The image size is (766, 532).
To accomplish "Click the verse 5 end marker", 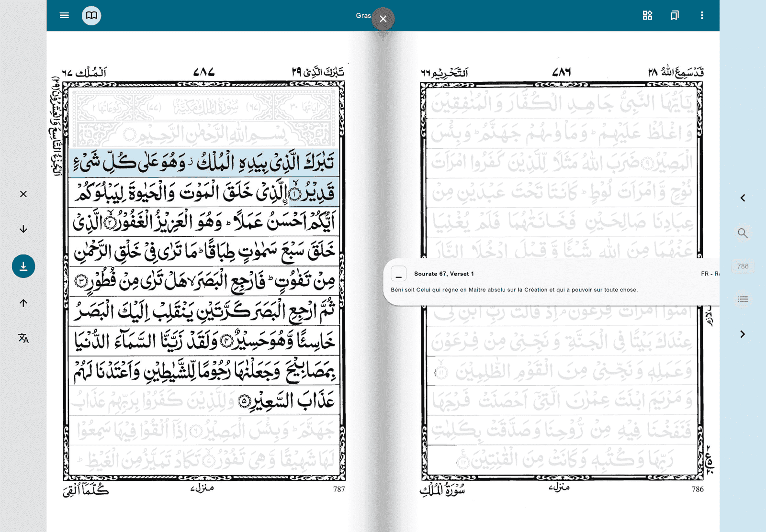I will click(x=244, y=401).
